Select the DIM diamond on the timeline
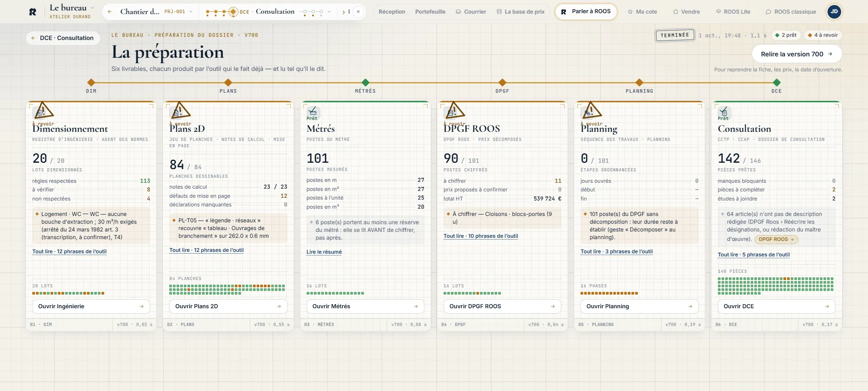This screenshot has width=868, height=391. 91,82
